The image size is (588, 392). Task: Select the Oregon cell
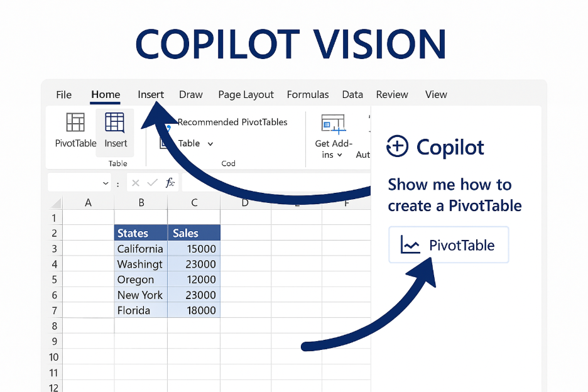point(141,280)
